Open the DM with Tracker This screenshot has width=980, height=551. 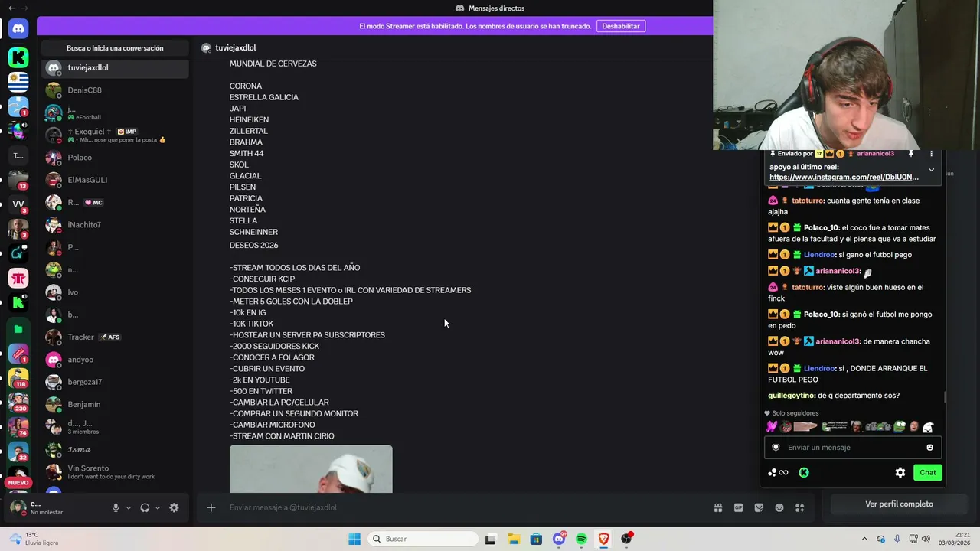(115, 337)
